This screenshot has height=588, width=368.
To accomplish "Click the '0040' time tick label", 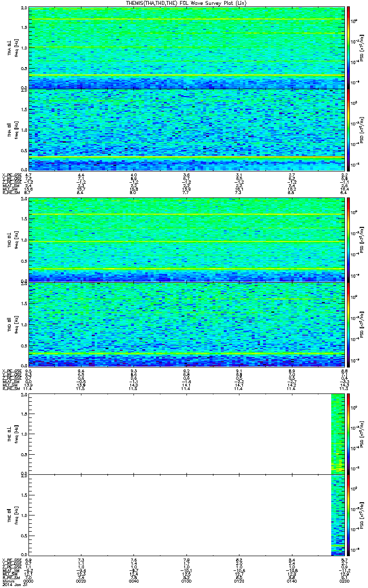I will [x=133, y=581].
